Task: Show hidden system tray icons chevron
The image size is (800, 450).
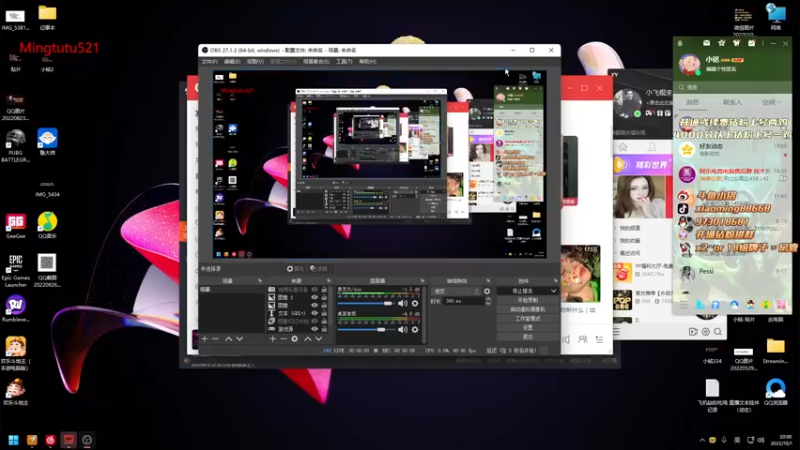Action: click(702, 440)
